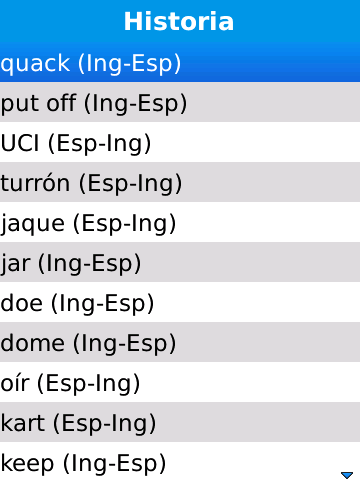This screenshot has height=480, width=360.
Task: Click the Historia title header
Action: pyautogui.click(x=179, y=21)
